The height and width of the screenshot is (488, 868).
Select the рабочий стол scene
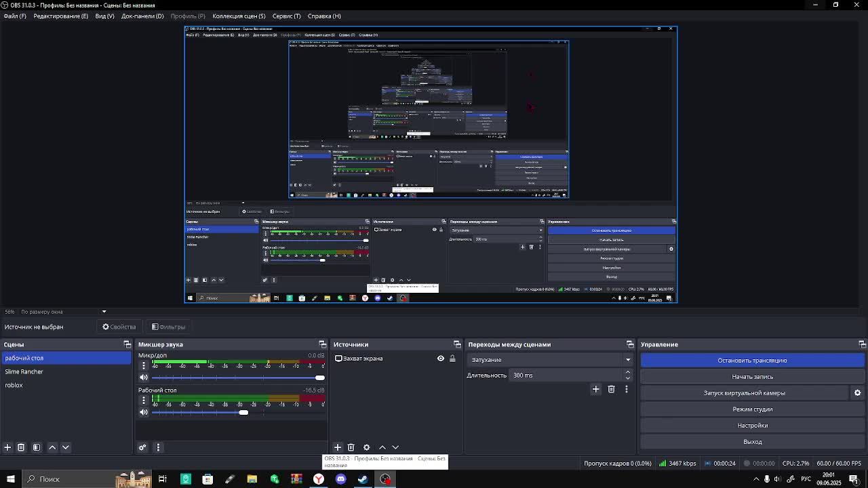pos(66,358)
